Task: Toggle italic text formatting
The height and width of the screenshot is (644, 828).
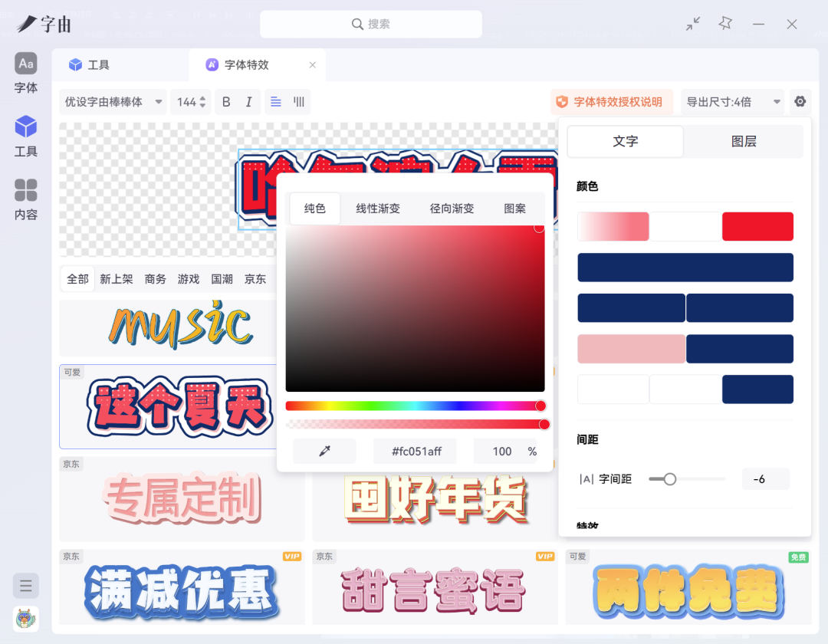Action: pos(248,102)
